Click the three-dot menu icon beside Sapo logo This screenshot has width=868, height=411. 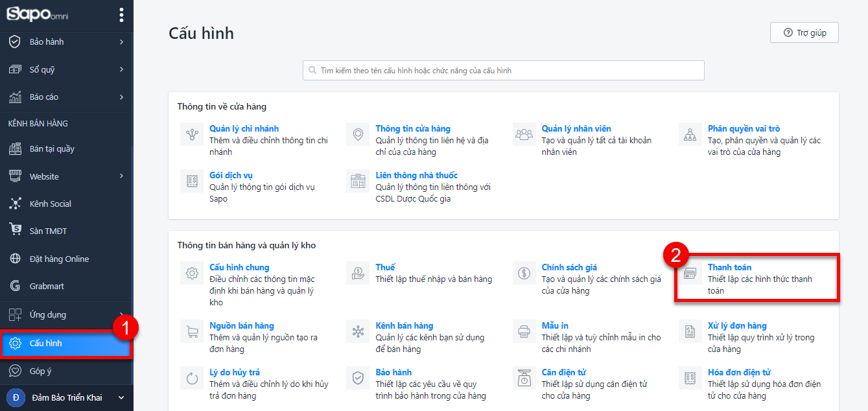[x=121, y=14]
